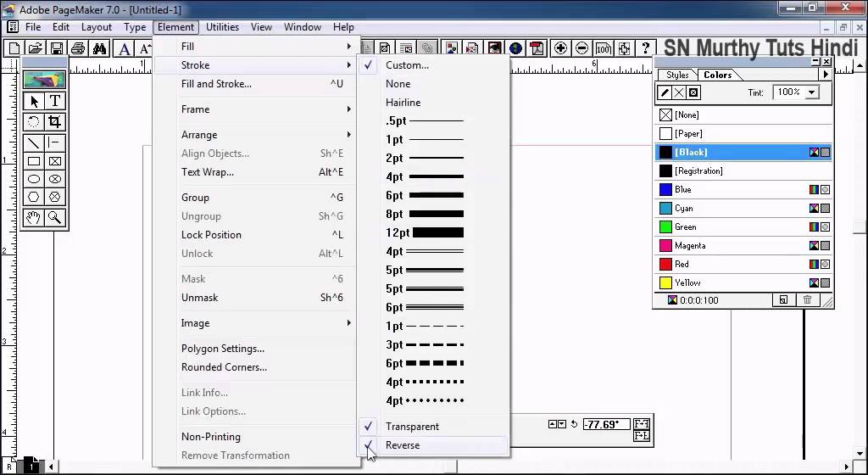Expand the Image submenu
This screenshot has height=475, width=868.
coord(256,323)
